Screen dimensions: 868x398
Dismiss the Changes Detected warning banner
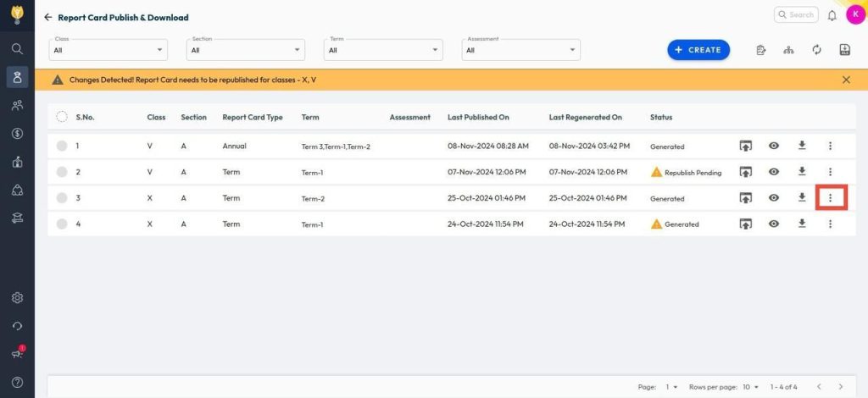coord(846,80)
